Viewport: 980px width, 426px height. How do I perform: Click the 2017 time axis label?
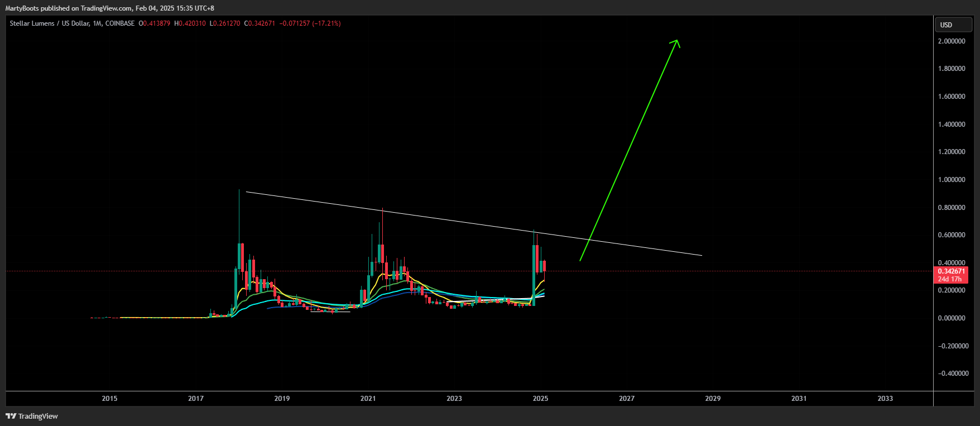196,399
